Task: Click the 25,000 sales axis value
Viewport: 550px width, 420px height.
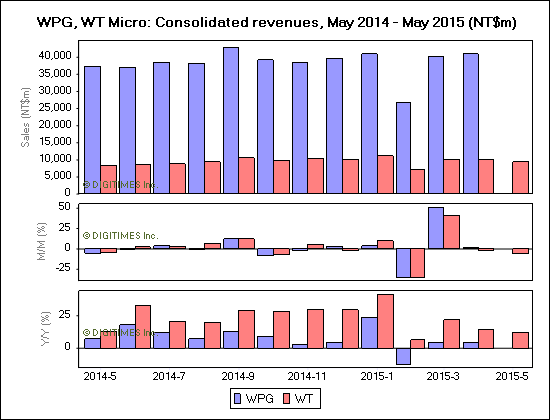Action: 55,107
